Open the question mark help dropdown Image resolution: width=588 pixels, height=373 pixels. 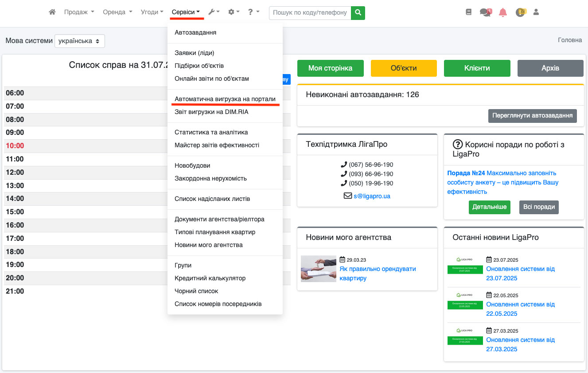click(x=254, y=12)
